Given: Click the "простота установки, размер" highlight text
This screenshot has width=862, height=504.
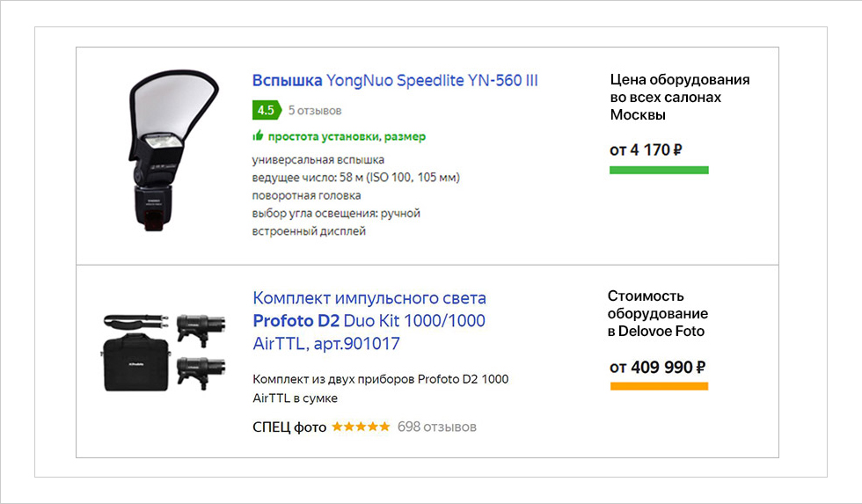Looking at the screenshot, I should 347,136.
